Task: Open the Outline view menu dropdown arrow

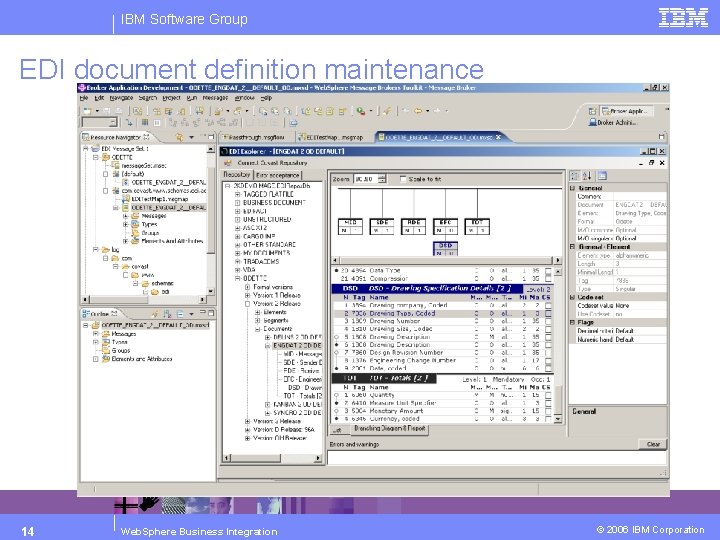Action: click(191, 314)
